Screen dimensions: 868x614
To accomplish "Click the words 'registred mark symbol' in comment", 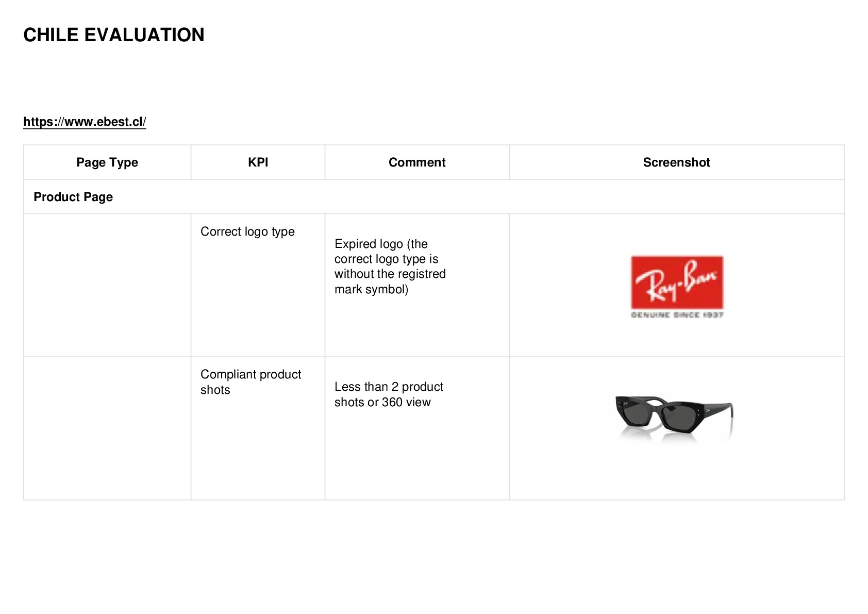I will tap(390, 281).
